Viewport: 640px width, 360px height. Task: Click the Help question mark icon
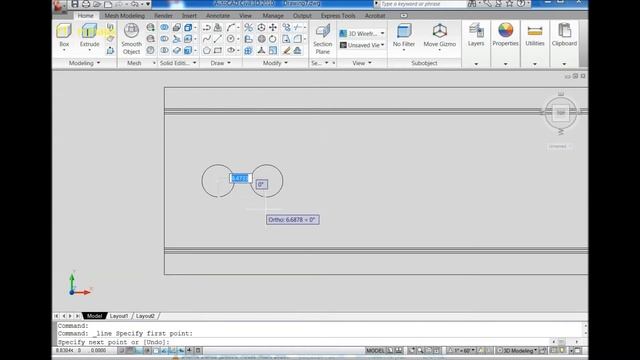pos(521,4)
